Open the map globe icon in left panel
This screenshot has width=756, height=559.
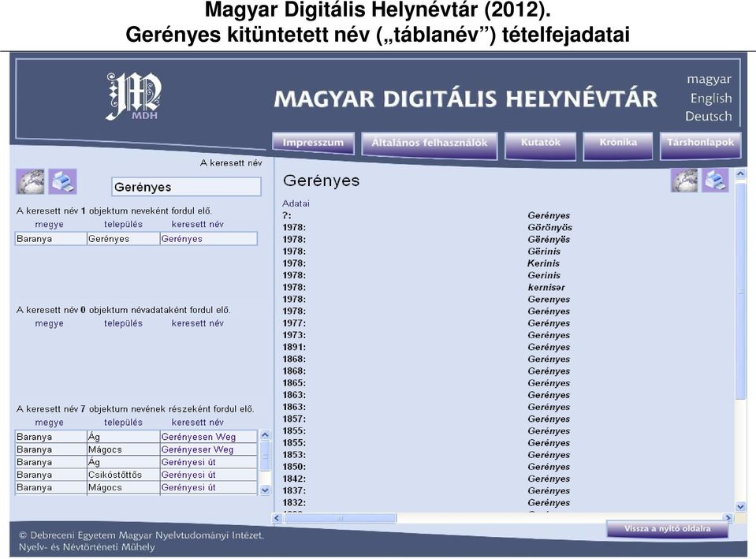pos(31,181)
